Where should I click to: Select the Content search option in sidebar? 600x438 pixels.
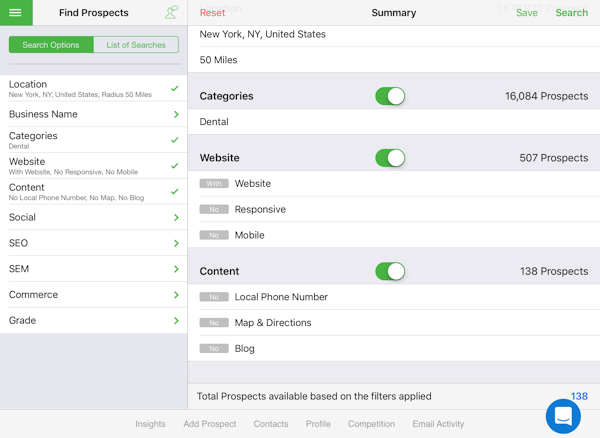click(94, 191)
